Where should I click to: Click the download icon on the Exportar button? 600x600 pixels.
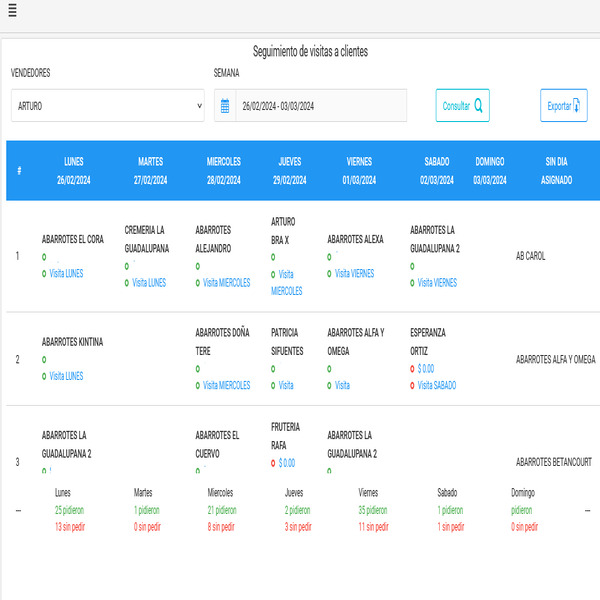(580, 105)
